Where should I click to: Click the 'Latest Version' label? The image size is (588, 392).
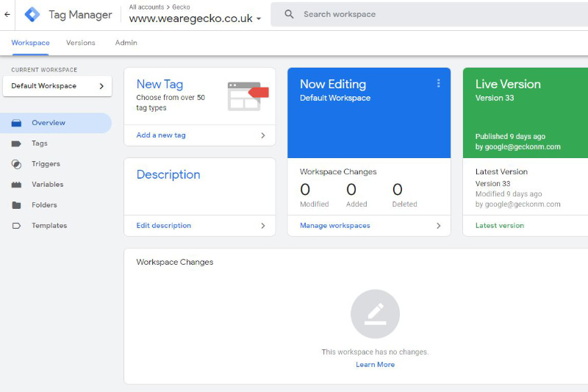[501, 172]
